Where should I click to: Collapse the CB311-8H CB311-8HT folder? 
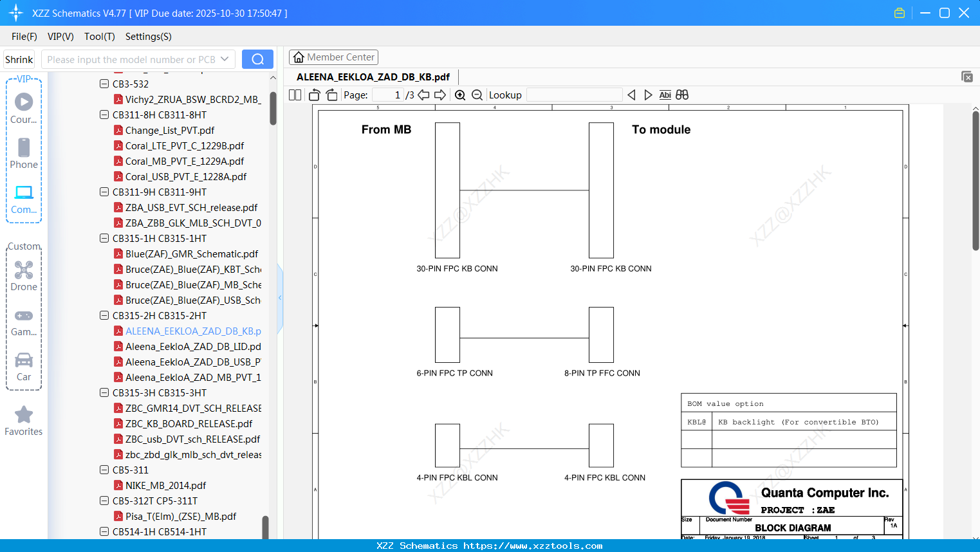(x=104, y=115)
